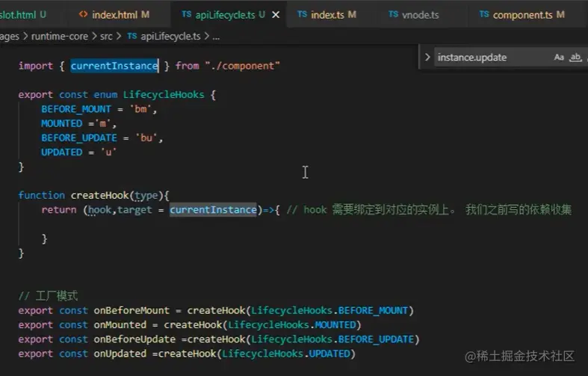Click the onBeforeMount constant name
The height and width of the screenshot is (376, 588).
pos(131,310)
